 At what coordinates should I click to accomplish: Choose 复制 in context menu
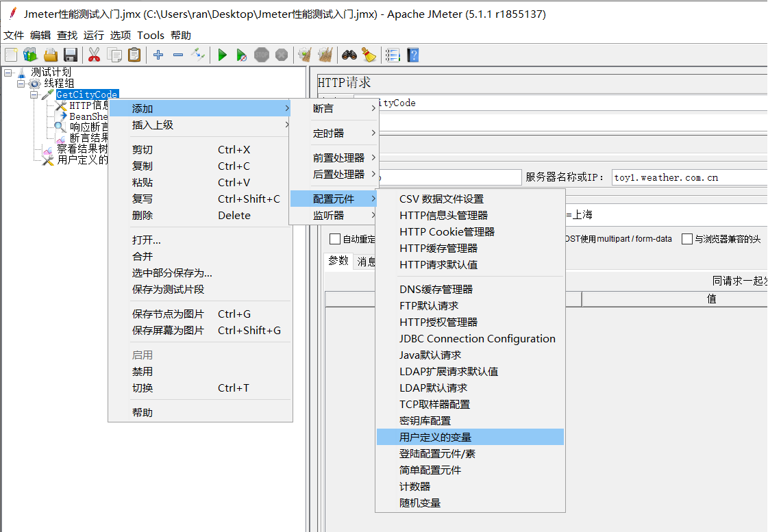pyautogui.click(x=200, y=166)
